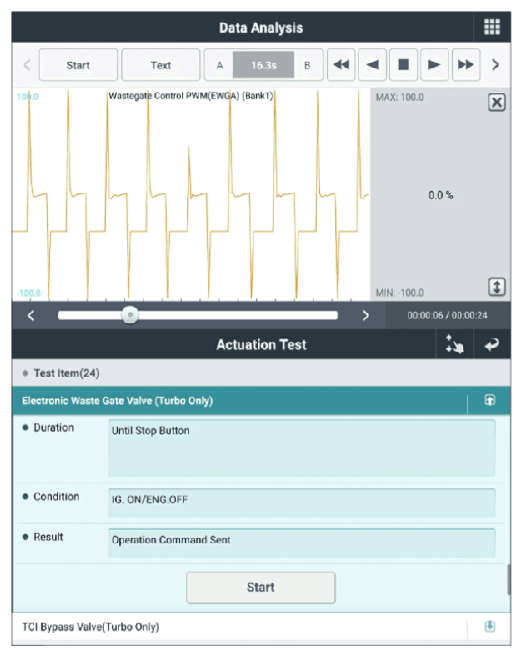Select cursor B marker

[x=307, y=65]
